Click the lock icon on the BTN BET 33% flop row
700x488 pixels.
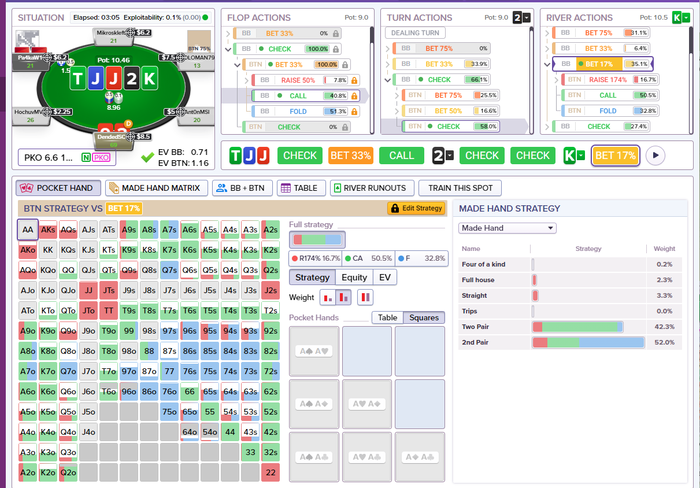345,65
